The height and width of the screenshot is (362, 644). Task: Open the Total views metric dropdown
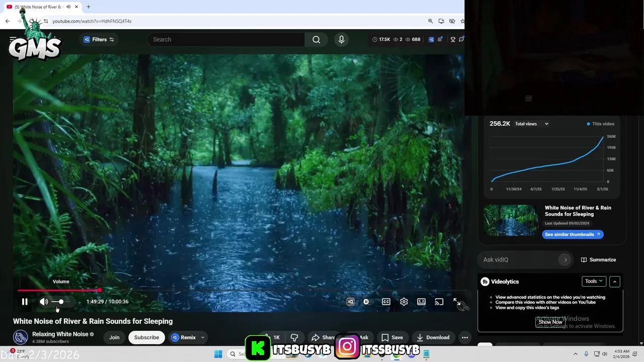[x=532, y=124]
